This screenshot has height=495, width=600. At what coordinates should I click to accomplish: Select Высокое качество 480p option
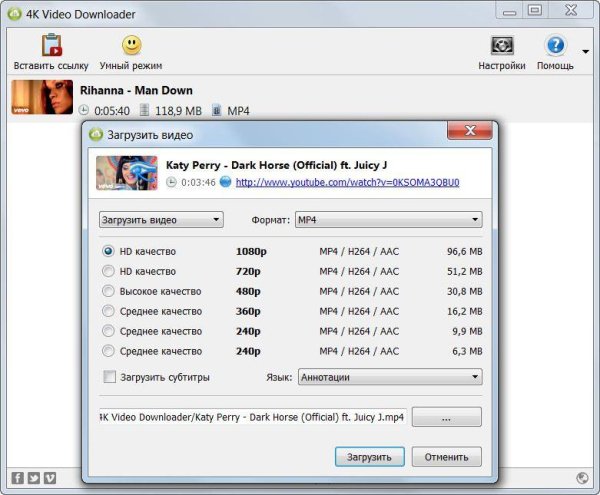(x=108, y=291)
